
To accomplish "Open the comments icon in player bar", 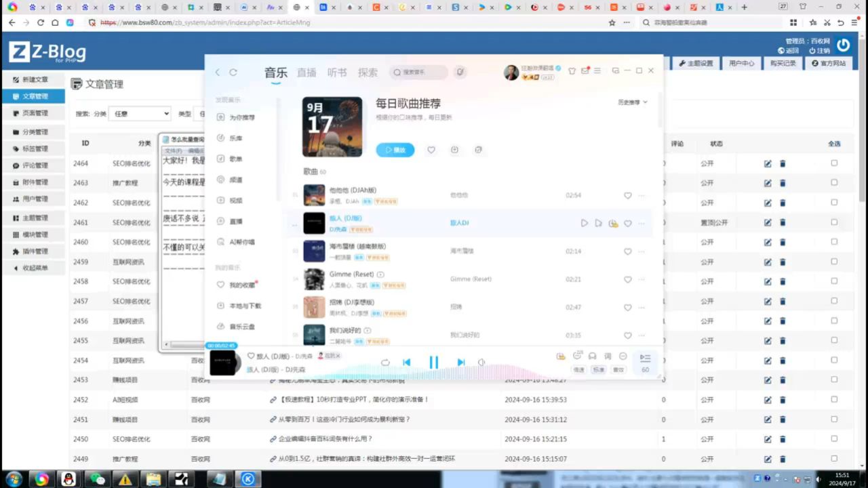I will coord(577,356).
